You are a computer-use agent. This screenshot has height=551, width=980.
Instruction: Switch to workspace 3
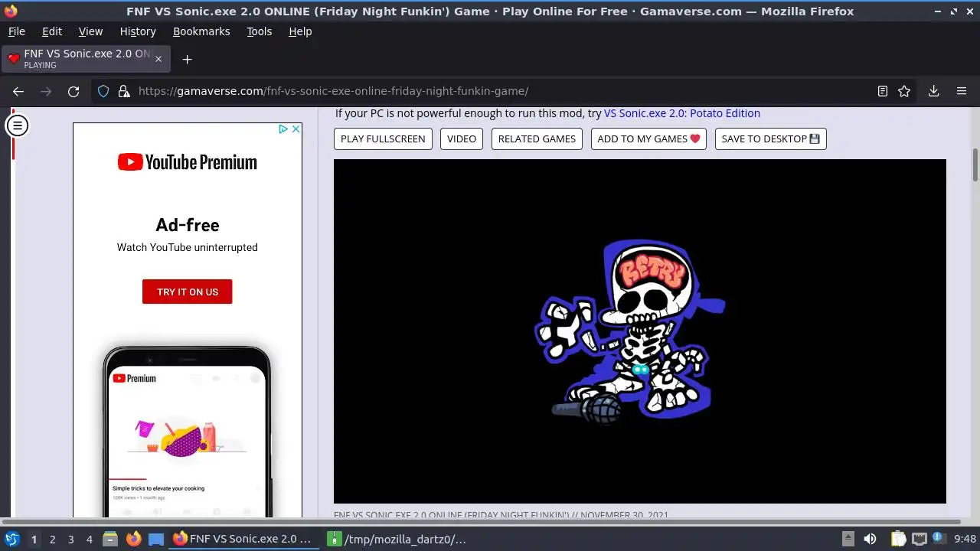[x=70, y=539]
